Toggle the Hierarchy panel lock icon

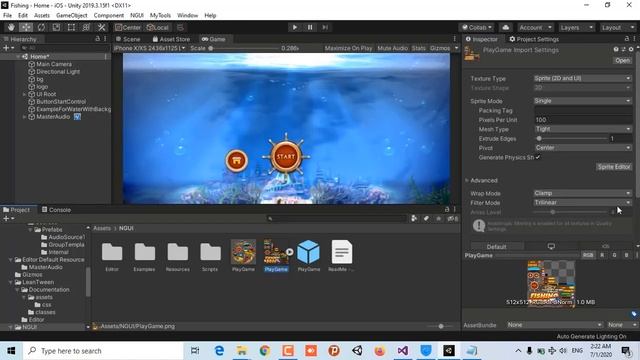click(97, 39)
